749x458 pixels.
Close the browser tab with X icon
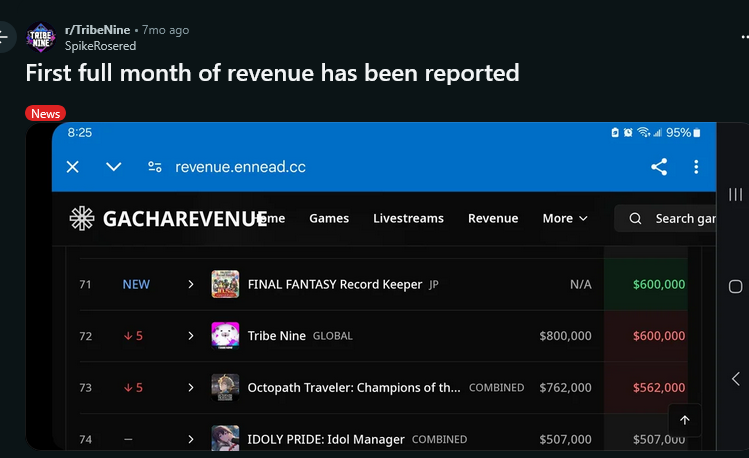[73, 167]
